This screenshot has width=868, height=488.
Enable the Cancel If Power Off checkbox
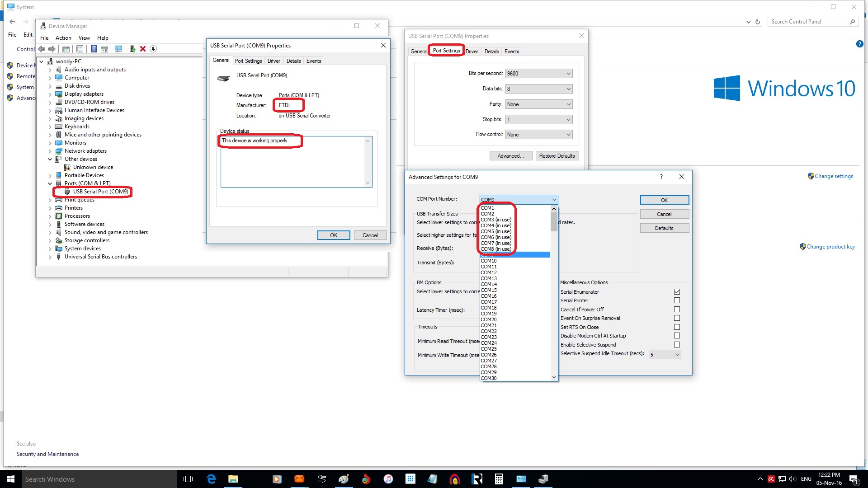(x=677, y=310)
